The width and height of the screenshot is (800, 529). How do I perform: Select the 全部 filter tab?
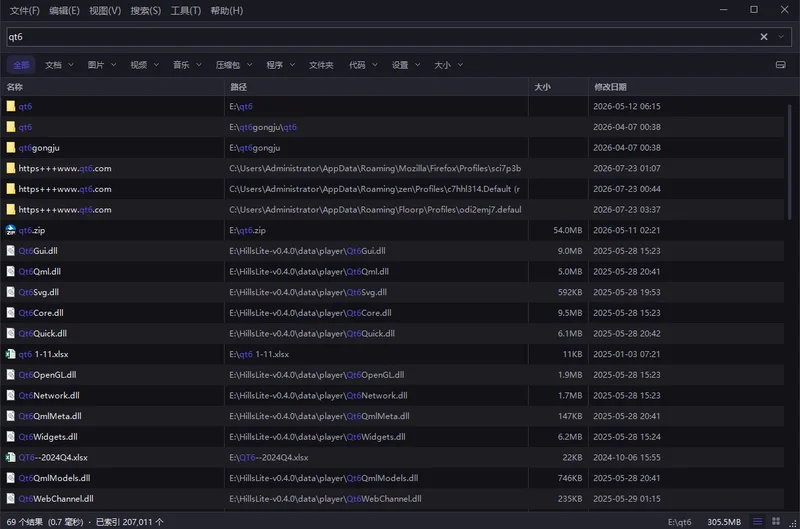click(21, 65)
